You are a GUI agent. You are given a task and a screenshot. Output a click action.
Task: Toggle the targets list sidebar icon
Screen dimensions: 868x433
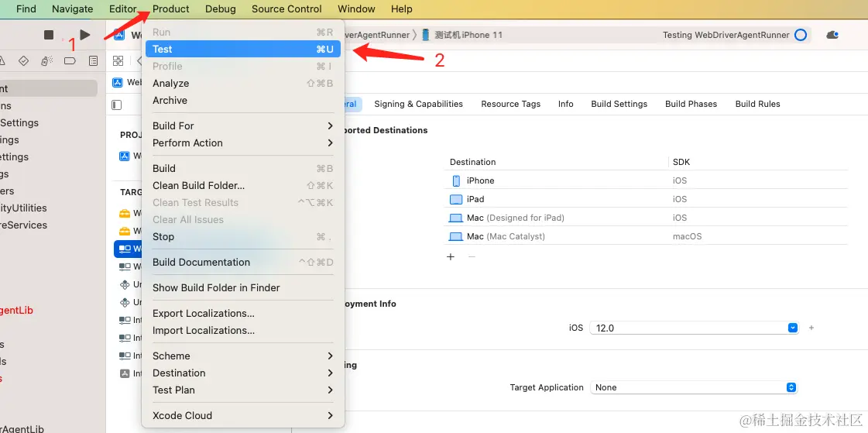tap(116, 105)
